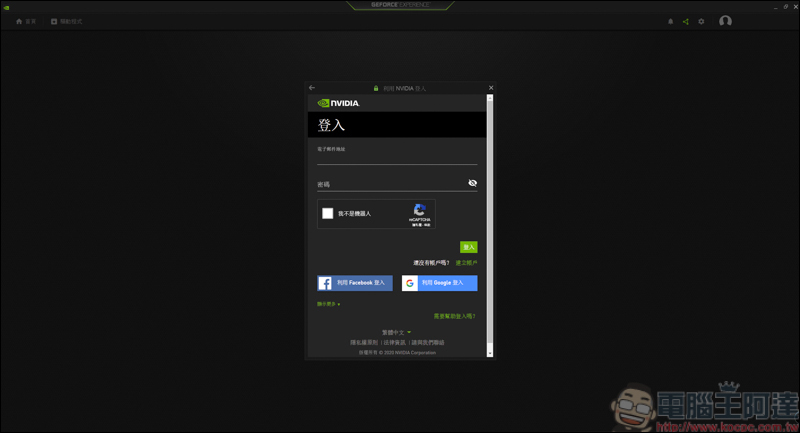Click the green share icon

coord(686,21)
